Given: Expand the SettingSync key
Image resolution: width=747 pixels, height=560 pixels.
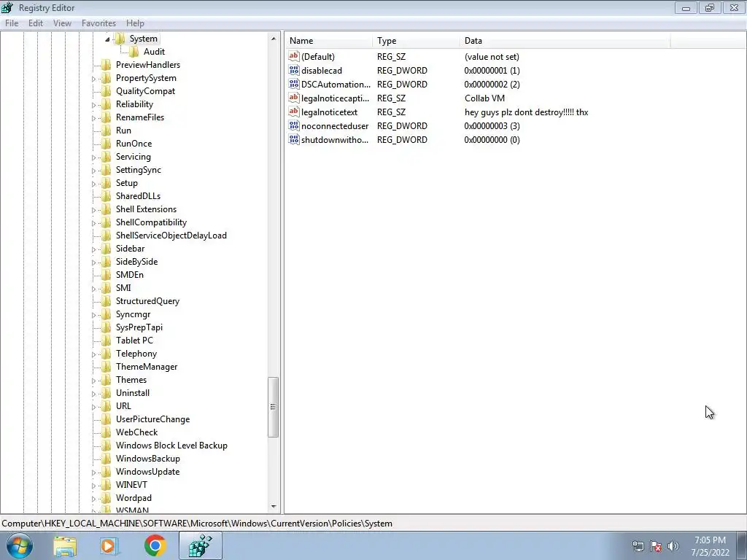Looking at the screenshot, I should [93, 171].
